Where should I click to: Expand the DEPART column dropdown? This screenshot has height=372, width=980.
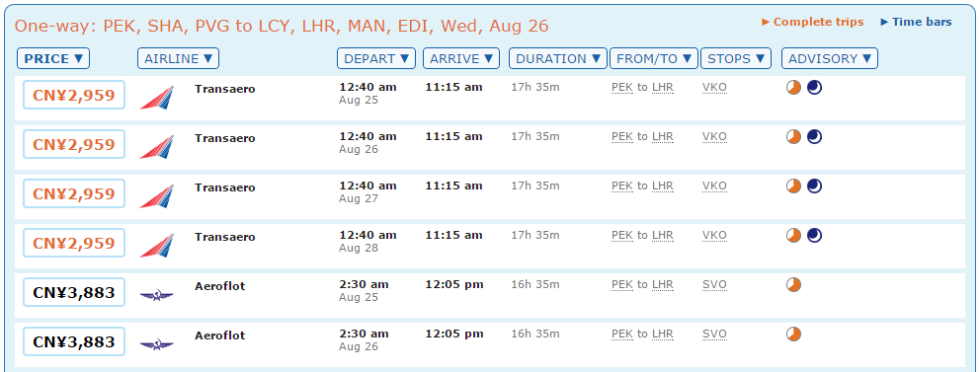tap(376, 58)
